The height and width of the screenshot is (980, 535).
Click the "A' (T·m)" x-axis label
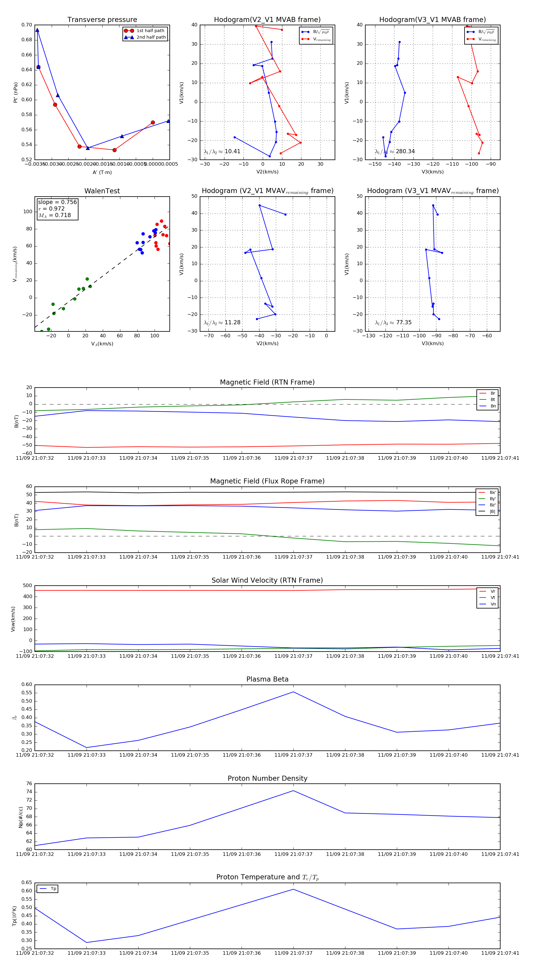[102, 172]
